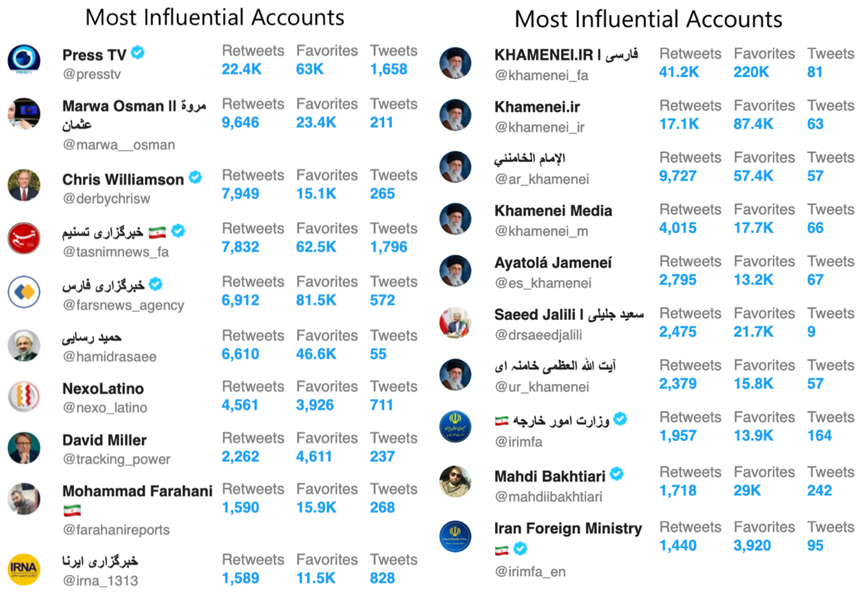
Task: Select the Fars News agency logo avatar
Action: point(24,292)
